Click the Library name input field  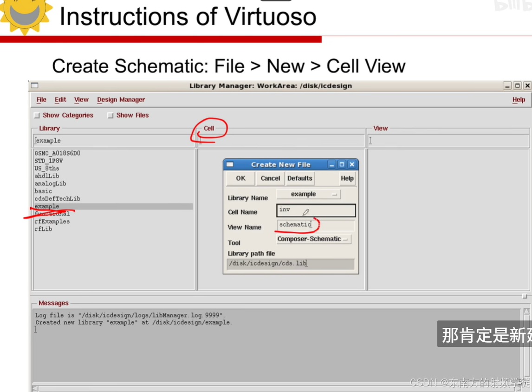[114, 141]
